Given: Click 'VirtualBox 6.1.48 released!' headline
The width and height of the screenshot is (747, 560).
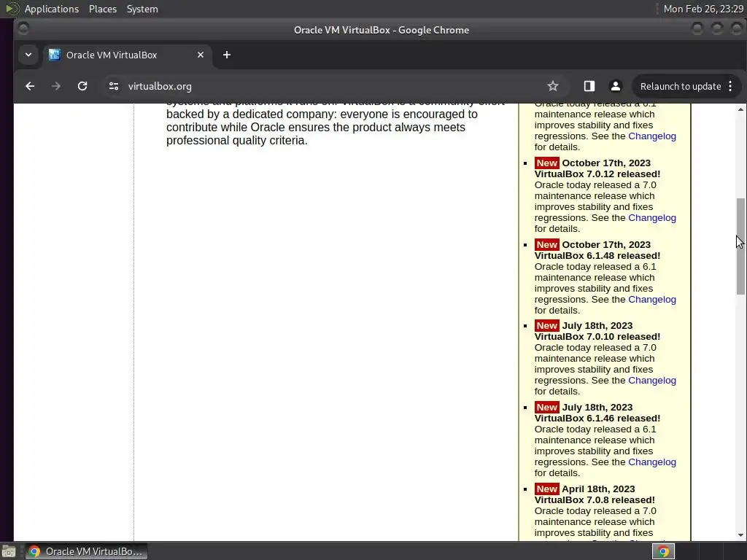Looking at the screenshot, I should 597,255.
